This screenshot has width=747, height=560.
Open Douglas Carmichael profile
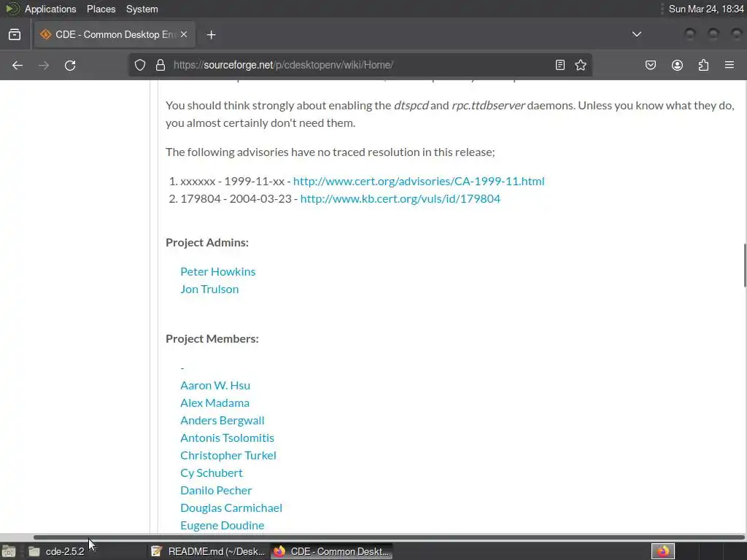click(x=231, y=508)
